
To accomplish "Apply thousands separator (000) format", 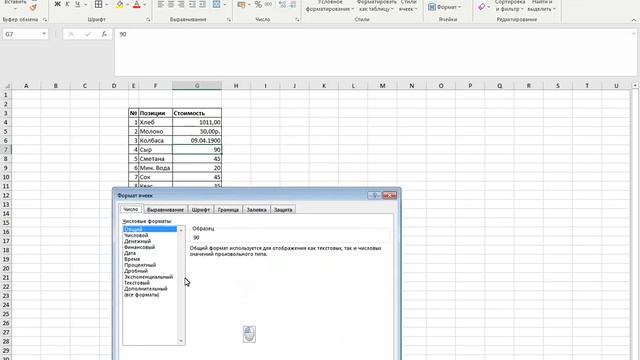I will coord(268,4).
